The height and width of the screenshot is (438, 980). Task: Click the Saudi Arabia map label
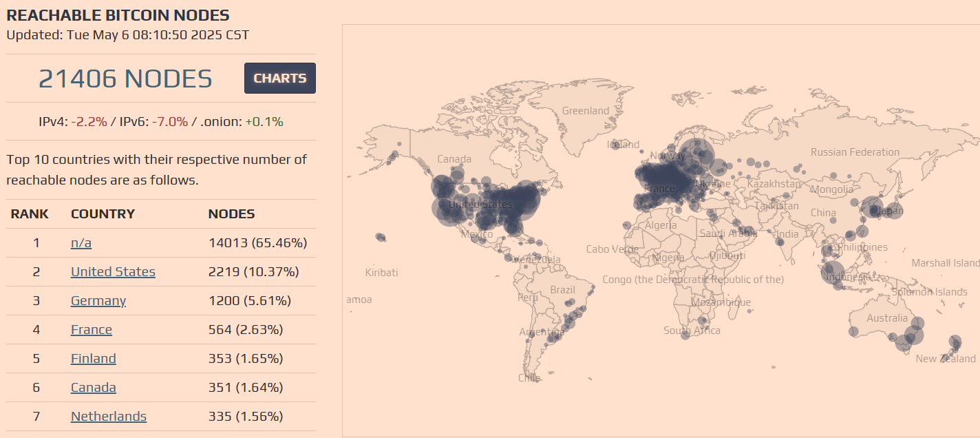(728, 233)
